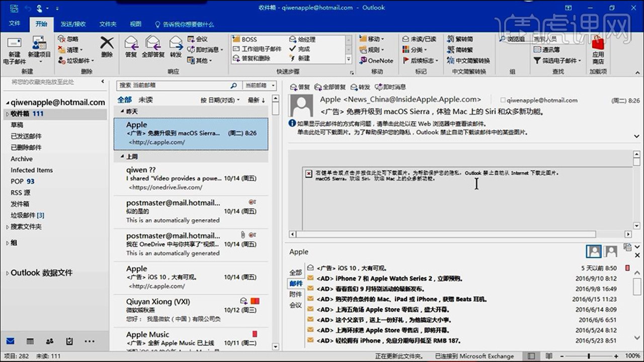Click the 告诉我你想要做什么 search field
The image size is (644, 362).
pyautogui.click(x=184, y=24)
